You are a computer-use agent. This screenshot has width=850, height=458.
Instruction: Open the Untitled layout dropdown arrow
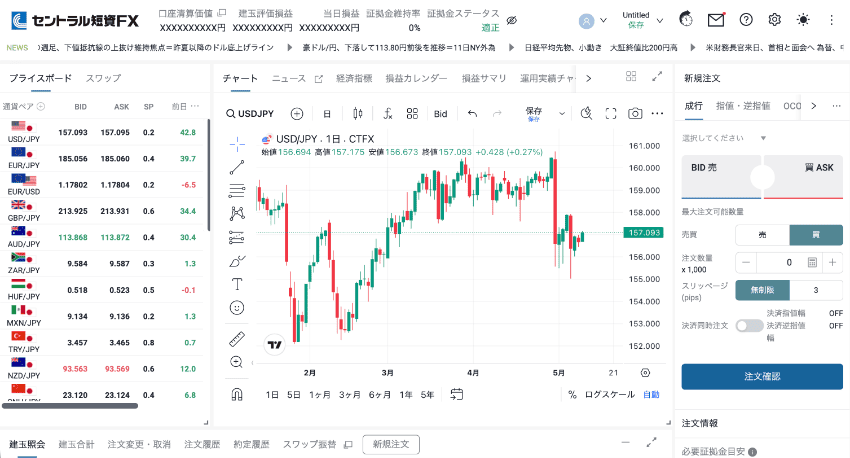pos(660,21)
